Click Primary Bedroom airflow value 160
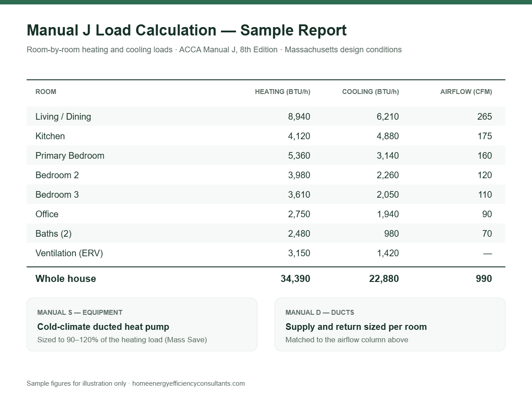This screenshot has height=399, width=532. [x=485, y=156]
